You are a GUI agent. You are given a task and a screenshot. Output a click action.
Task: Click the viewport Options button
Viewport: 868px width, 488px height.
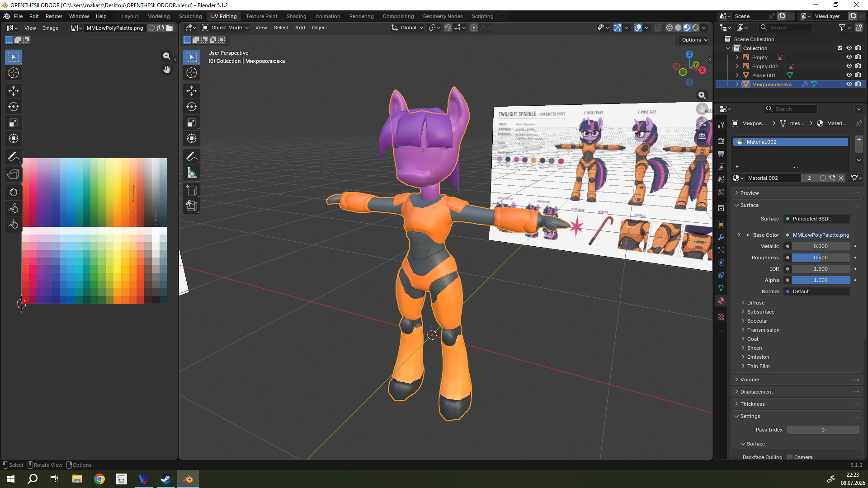694,40
